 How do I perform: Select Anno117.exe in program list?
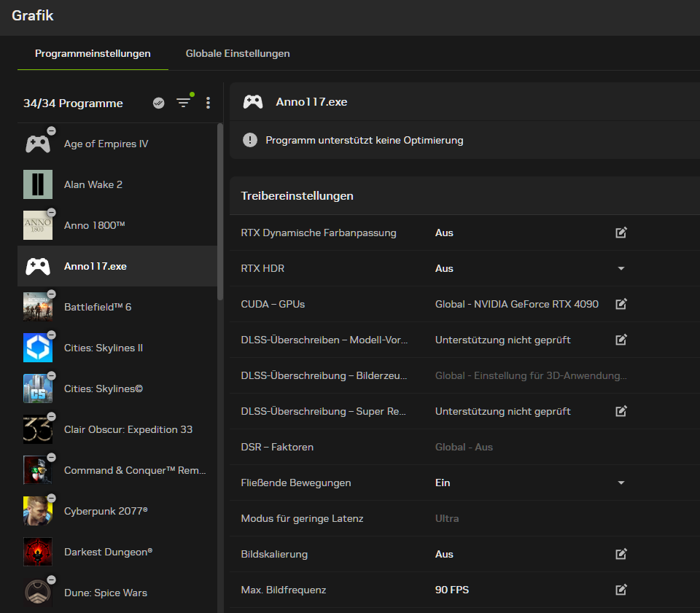point(117,266)
